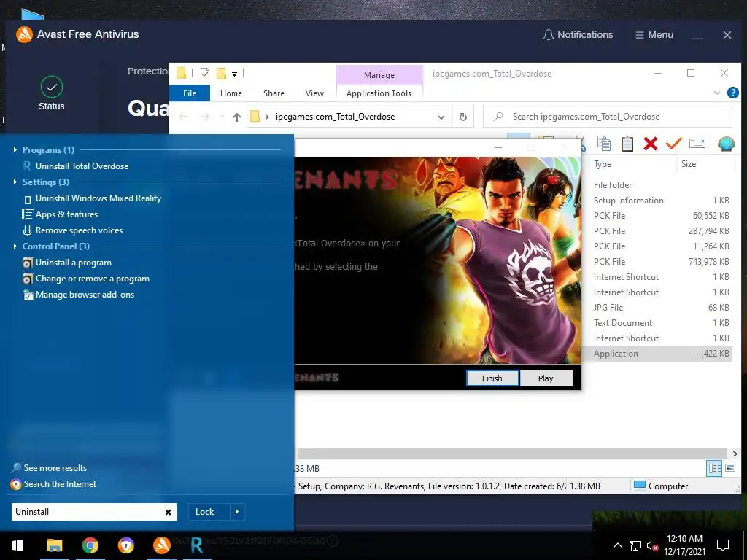Click Search the Internet
747x560 pixels.
coord(60,484)
